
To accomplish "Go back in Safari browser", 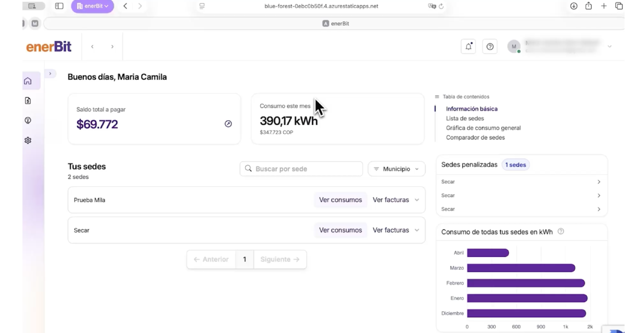I will click(x=125, y=6).
